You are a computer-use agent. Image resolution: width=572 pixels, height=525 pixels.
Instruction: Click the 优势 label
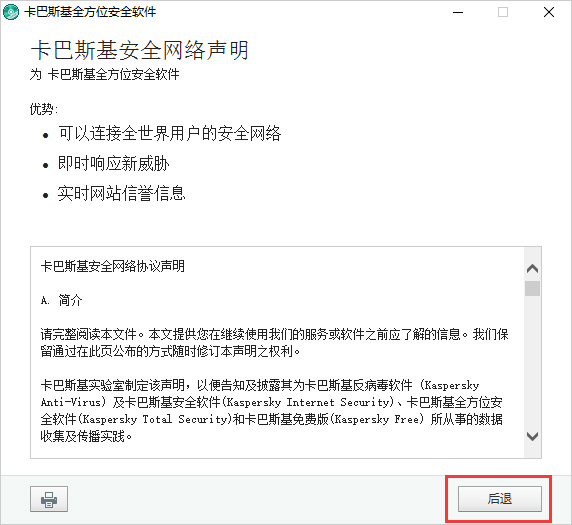click(44, 109)
